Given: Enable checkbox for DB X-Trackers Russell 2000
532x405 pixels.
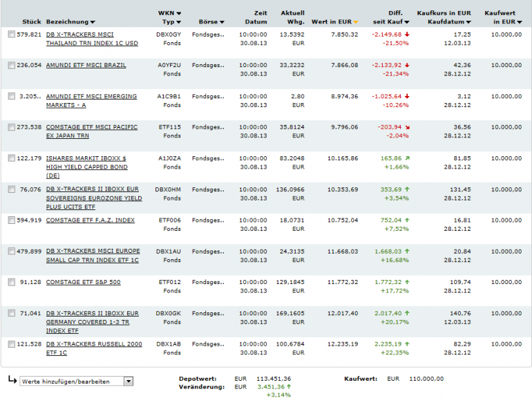Looking at the screenshot, I should [11, 344].
